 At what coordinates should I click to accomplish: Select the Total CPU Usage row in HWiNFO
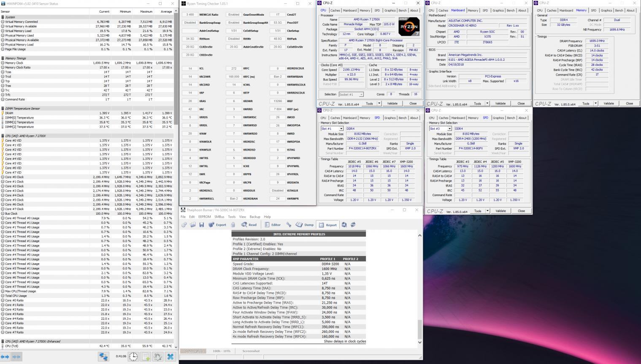click(x=87, y=296)
